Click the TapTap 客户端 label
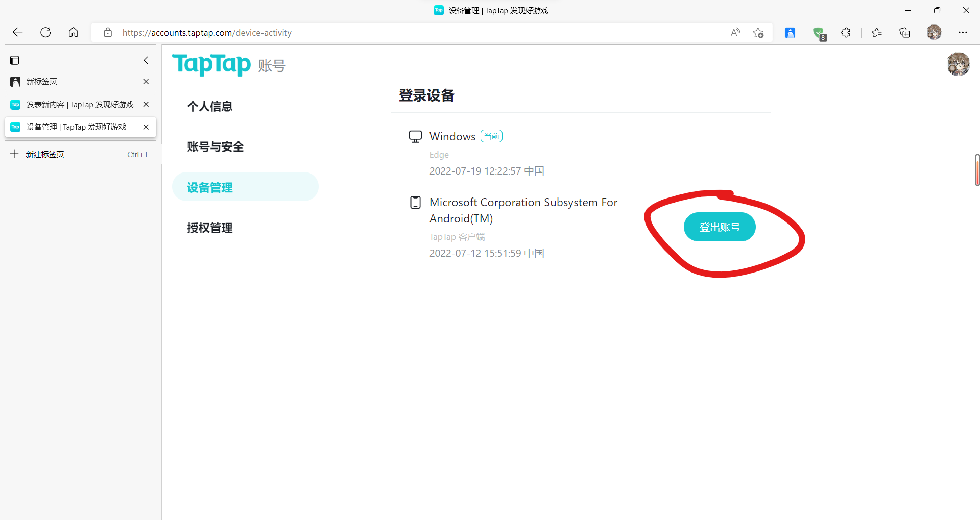980x520 pixels. coord(457,237)
